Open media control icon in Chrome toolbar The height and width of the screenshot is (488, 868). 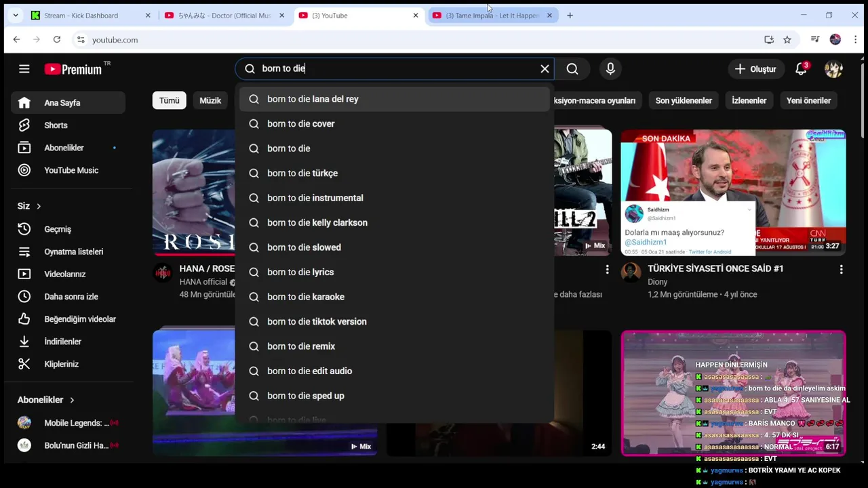click(815, 40)
